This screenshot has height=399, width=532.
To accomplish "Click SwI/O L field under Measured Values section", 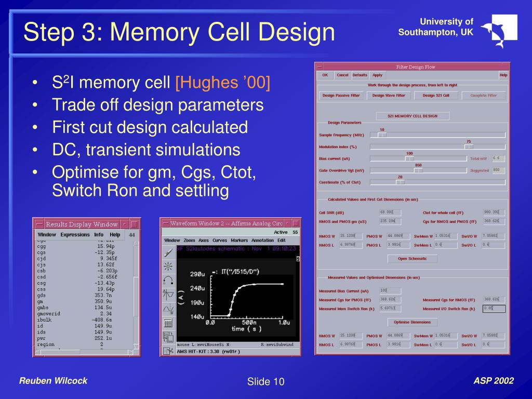I will 494,344.
